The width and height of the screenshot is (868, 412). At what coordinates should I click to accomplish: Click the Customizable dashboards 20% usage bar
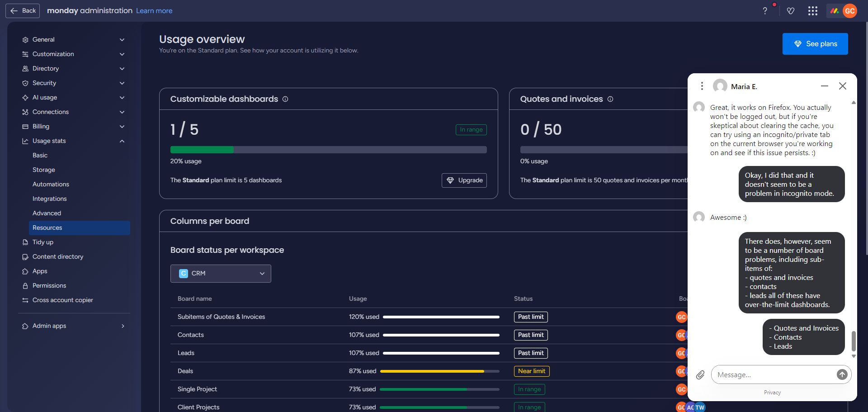coord(329,150)
